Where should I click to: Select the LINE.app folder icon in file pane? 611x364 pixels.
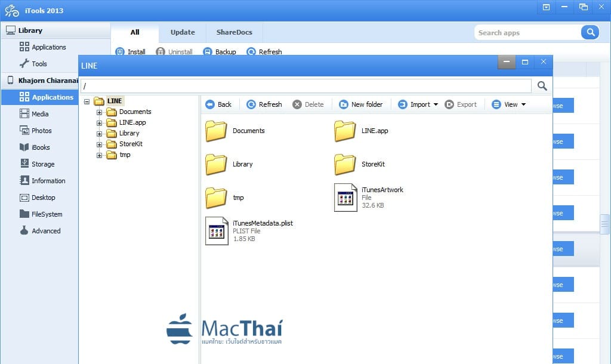click(x=345, y=131)
